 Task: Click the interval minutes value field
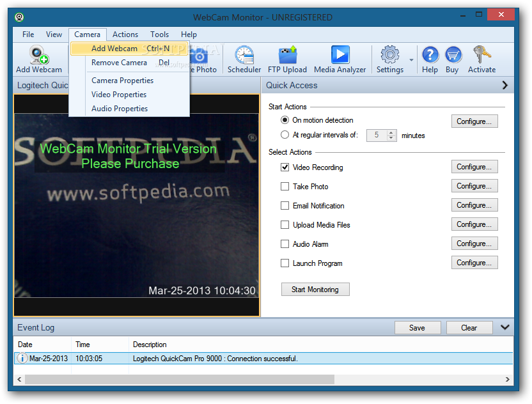[x=377, y=135]
